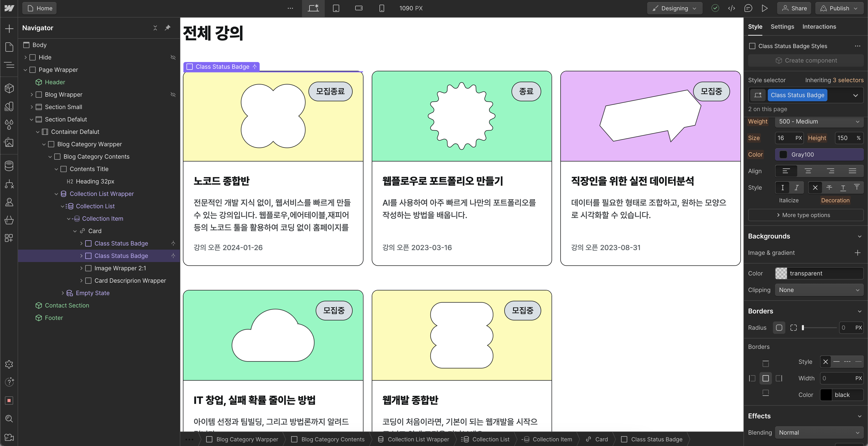Select Collection List Wrapper in breadcrumb

pyautogui.click(x=413, y=439)
